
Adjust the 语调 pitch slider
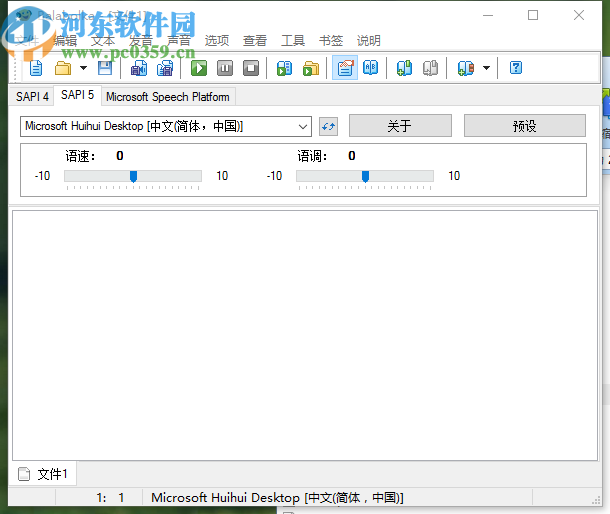(365, 176)
